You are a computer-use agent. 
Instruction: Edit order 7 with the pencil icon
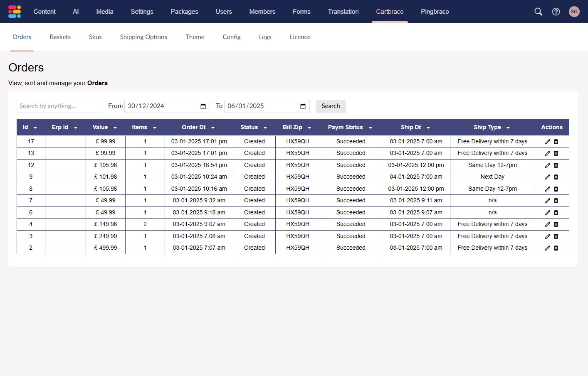tap(548, 201)
